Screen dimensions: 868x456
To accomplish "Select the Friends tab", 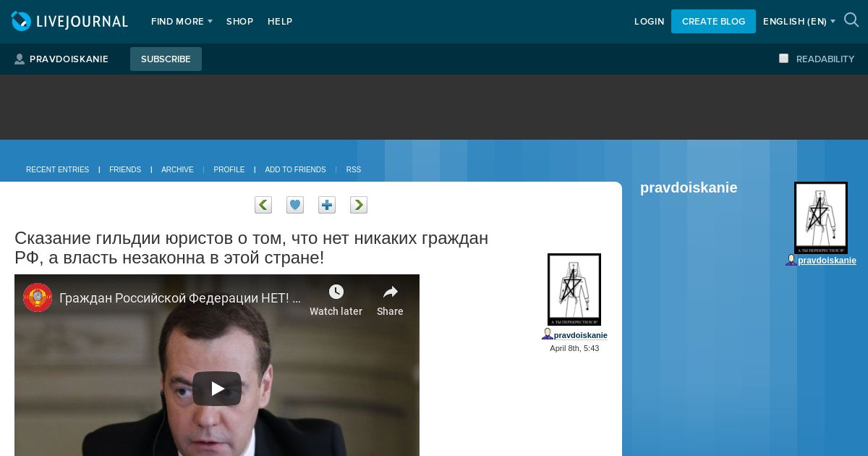I will tap(125, 170).
